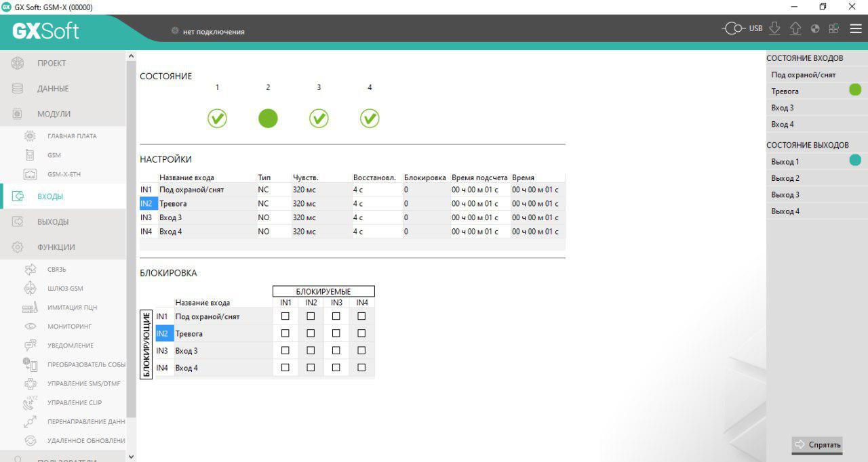Click the teal indicator beside Выход 1

855,161
